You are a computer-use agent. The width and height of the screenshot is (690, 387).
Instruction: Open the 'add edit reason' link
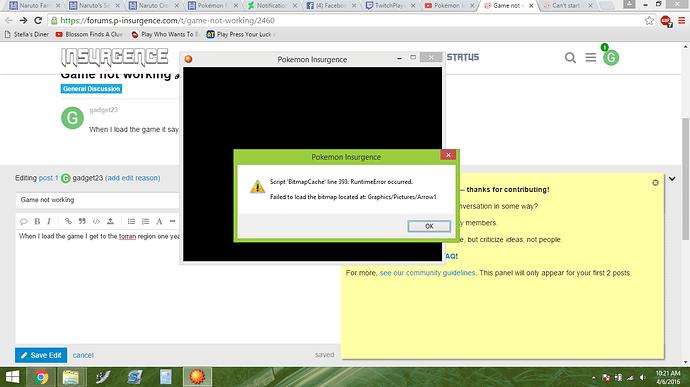click(x=132, y=178)
